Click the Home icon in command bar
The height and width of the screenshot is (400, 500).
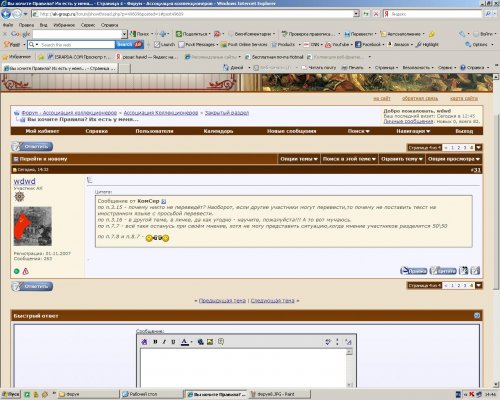pos(226,68)
